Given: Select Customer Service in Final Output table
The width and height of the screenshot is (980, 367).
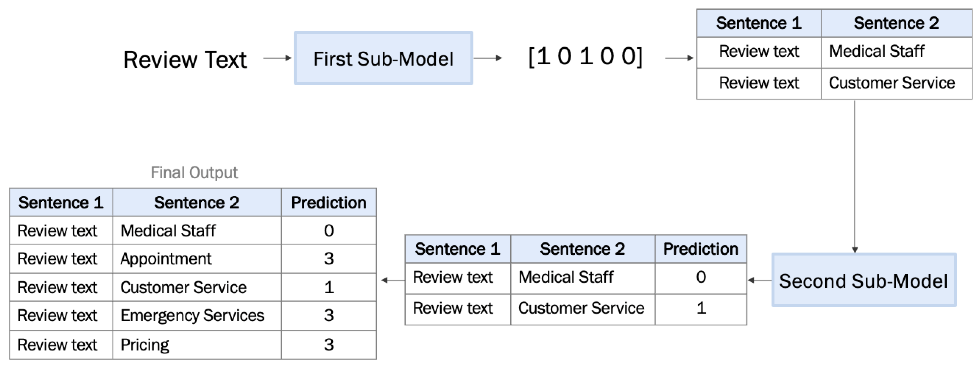Looking at the screenshot, I should pyautogui.click(x=183, y=287).
